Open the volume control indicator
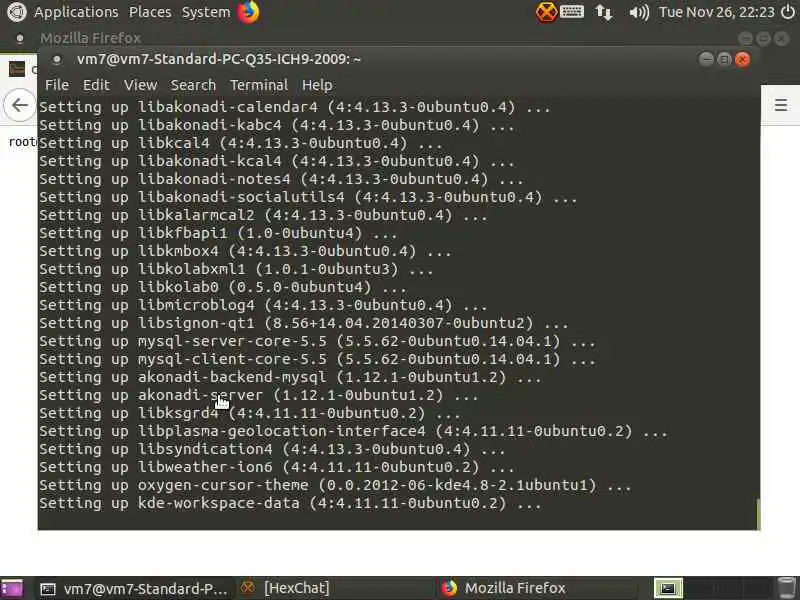This screenshot has width=800, height=600. tap(639, 12)
